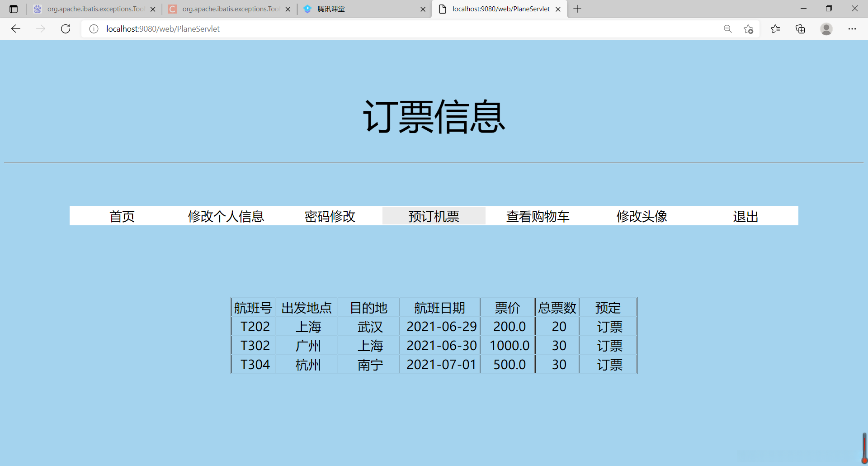This screenshot has width=868, height=466.
Task: Open the Favorites list
Action: (775, 29)
